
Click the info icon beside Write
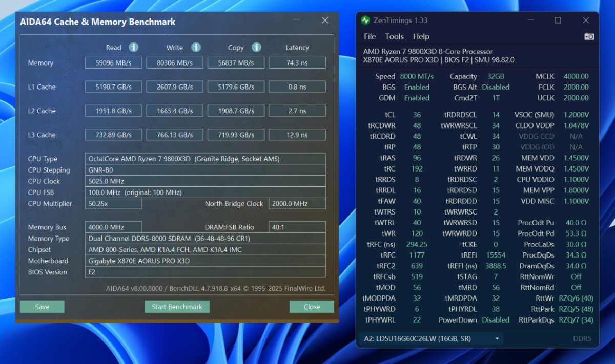pyautogui.click(x=196, y=48)
